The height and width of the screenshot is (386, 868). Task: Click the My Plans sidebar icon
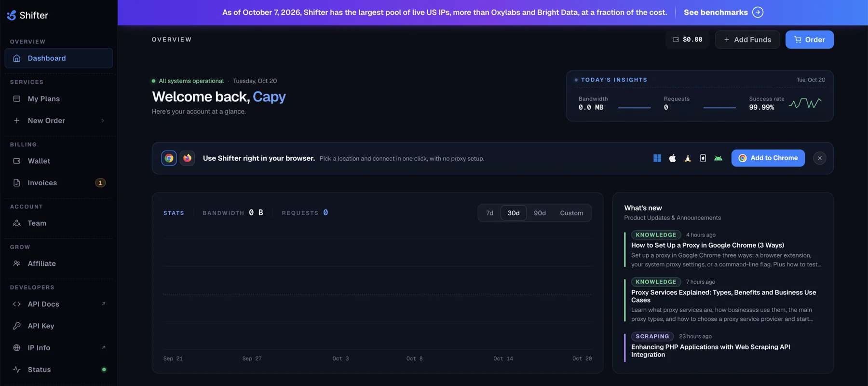(17, 99)
